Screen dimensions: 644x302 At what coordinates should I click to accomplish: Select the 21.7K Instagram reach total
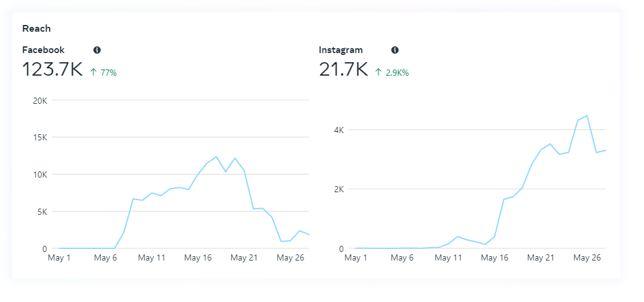(x=343, y=70)
